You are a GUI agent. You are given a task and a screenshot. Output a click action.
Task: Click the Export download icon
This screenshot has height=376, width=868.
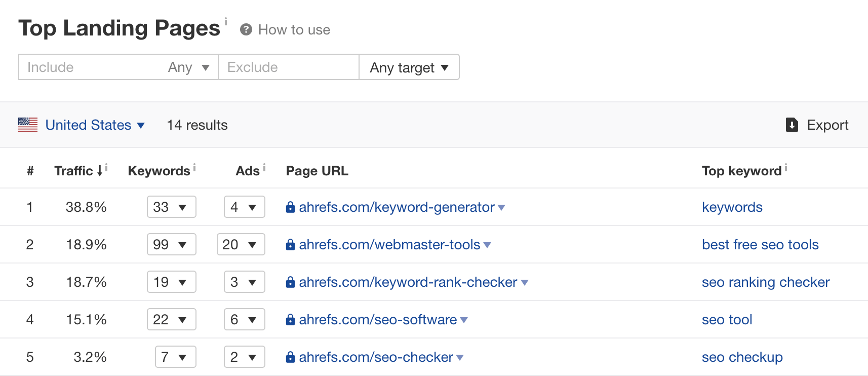coord(792,125)
